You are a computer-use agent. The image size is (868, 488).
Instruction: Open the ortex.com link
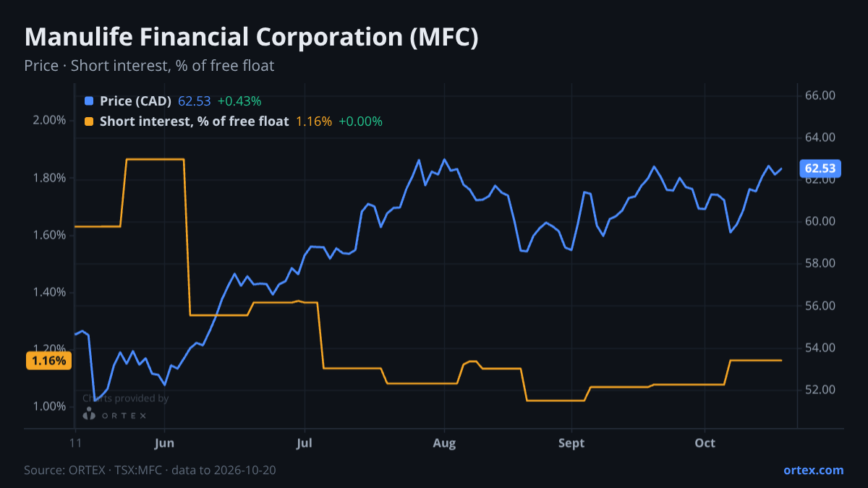[x=814, y=470]
